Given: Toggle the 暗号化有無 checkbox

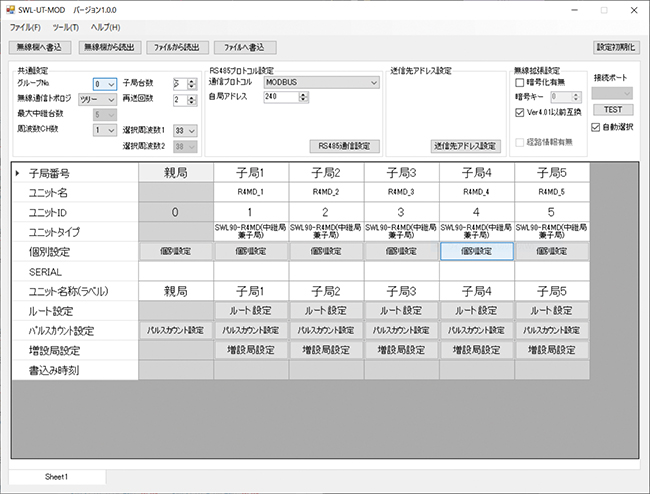Looking at the screenshot, I should (x=519, y=83).
